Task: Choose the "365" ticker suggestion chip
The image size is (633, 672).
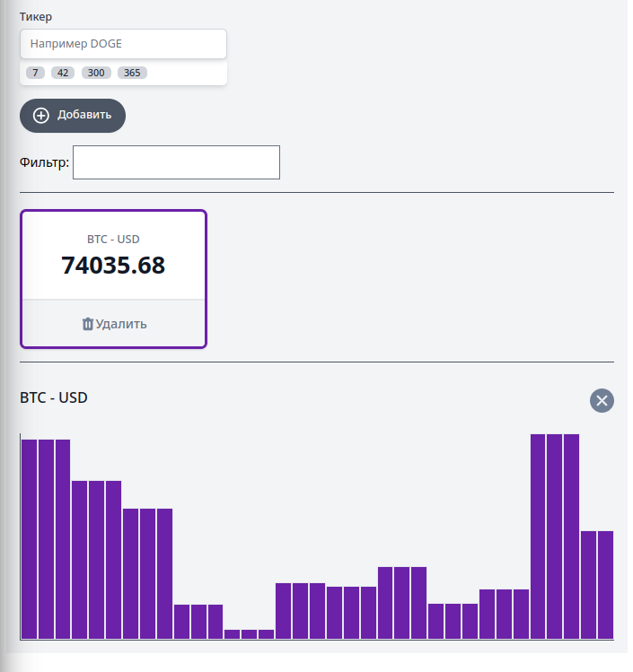Action: coord(131,73)
